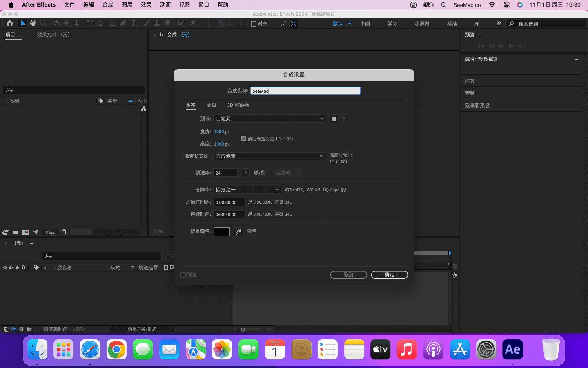Switch to the 效果控件 tab
This screenshot has width=588, height=368.
(x=53, y=35)
